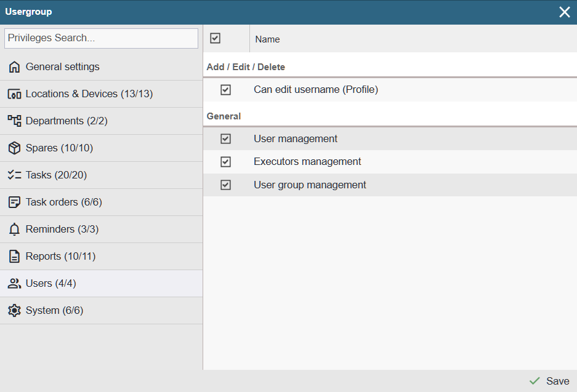Viewport: 577px width, 392px height.
Task: Uncheck the User management privilege
Action: coord(225,139)
